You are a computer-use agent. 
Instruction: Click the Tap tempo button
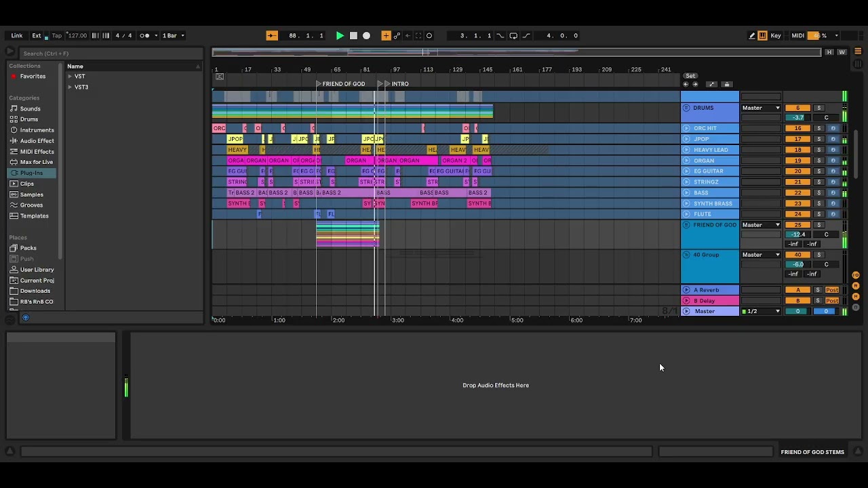click(x=57, y=35)
